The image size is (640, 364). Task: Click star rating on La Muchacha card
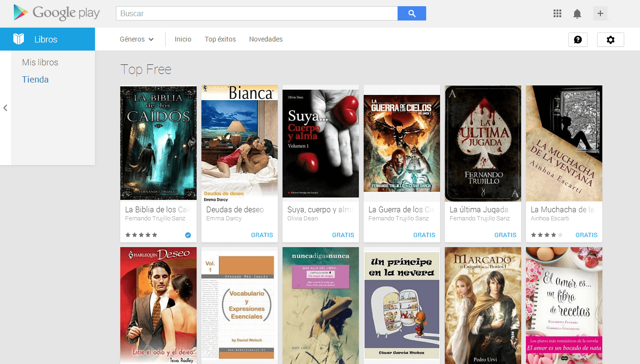(547, 235)
